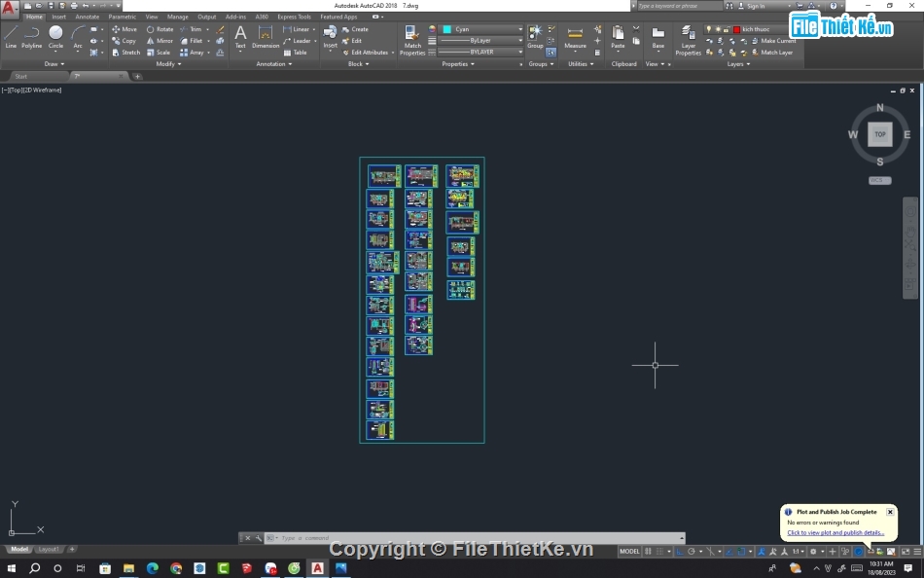Click the Create block button
The width and height of the screenshot is (924, 578).
point(355,29)
